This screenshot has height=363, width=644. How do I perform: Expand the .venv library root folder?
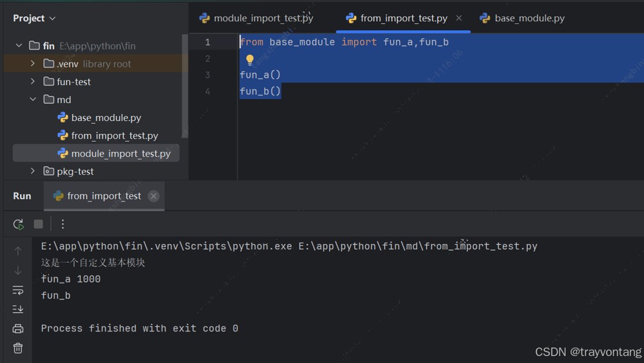click(33, 64)
